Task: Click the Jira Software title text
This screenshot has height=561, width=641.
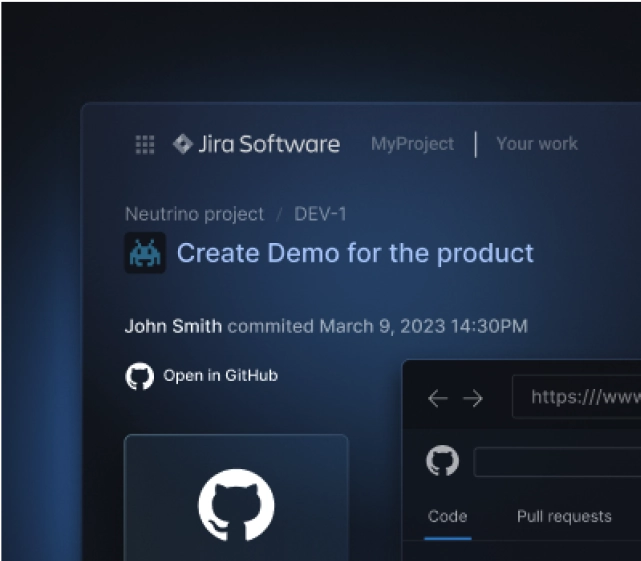Action: click(x=269, y=144)
